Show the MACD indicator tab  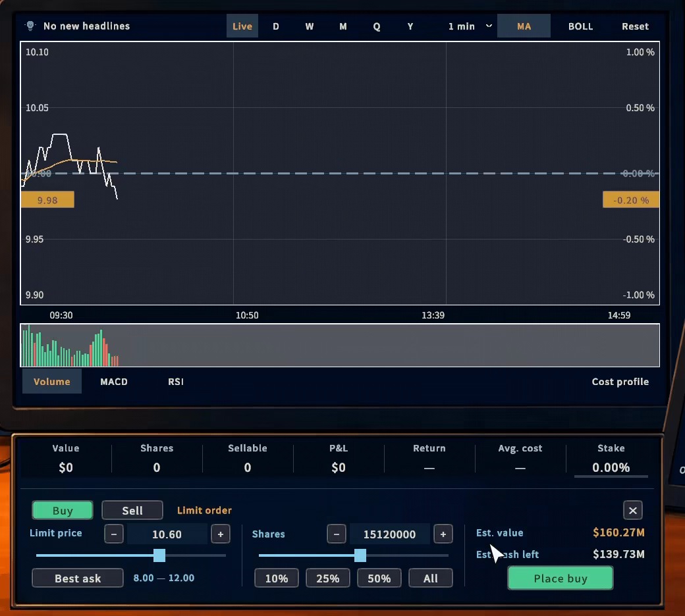(x=114, y=382)
